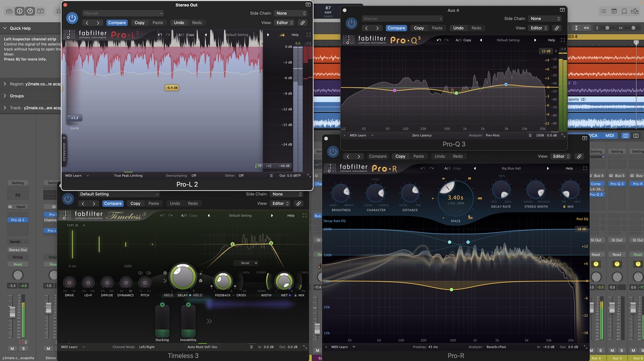Enable Ducking in Timeless 3
Image resolution: width=644 pixels, height=361 pixels.
point(162,305)
